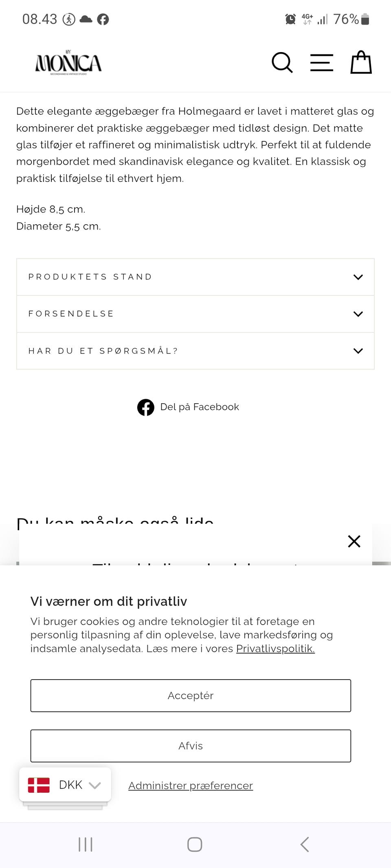Close the popup with X icon

[354, 541]
